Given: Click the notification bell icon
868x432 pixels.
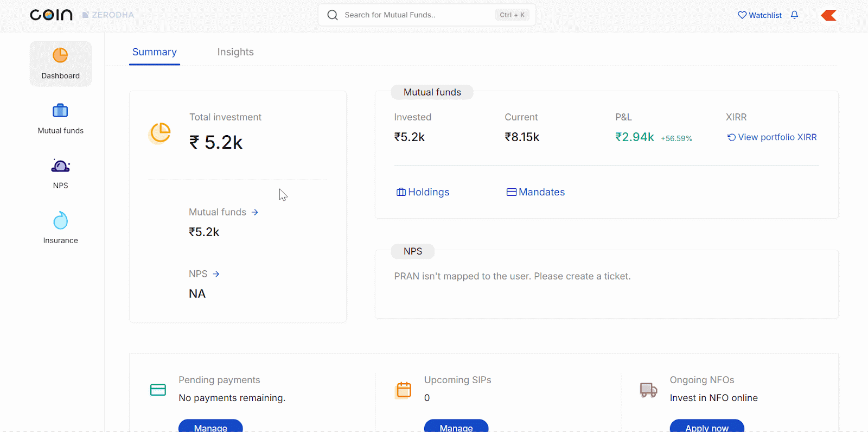Looking at the screenshot, I should (x=794, y=15).
